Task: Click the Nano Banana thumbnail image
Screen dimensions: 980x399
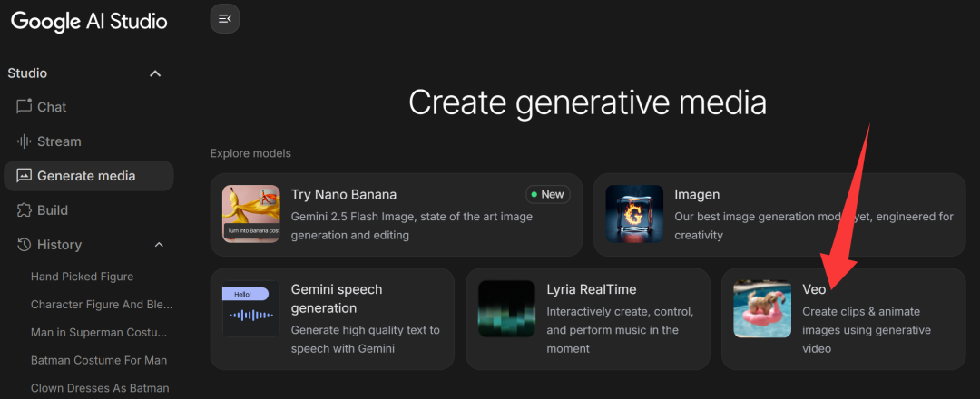Action: pyautogui.click(x=251, y=214)
